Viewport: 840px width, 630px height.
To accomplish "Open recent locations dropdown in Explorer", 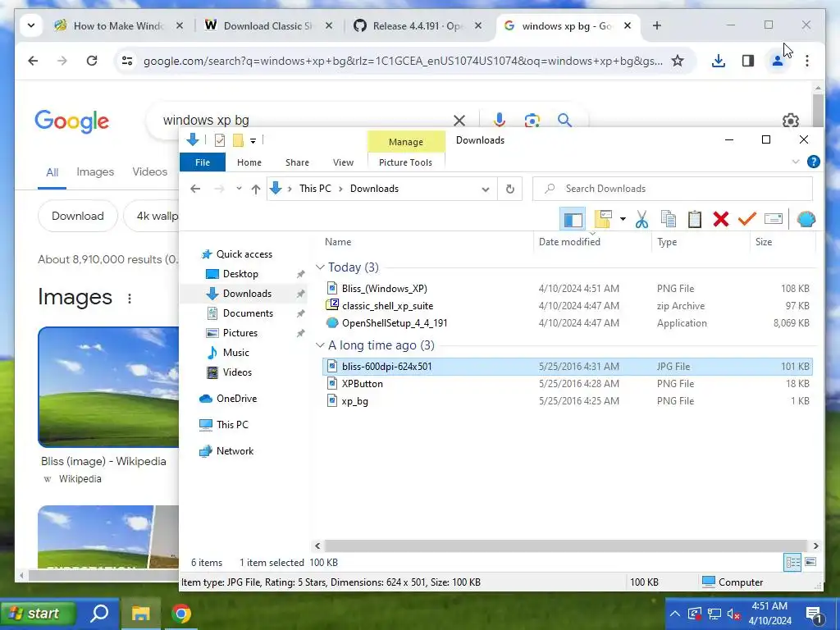I will (x=239, y=189).
